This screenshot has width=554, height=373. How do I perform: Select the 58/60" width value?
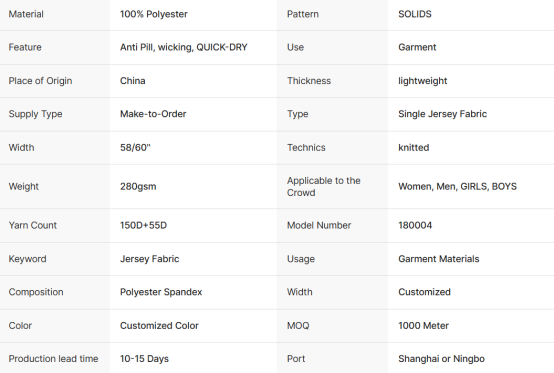135,148
